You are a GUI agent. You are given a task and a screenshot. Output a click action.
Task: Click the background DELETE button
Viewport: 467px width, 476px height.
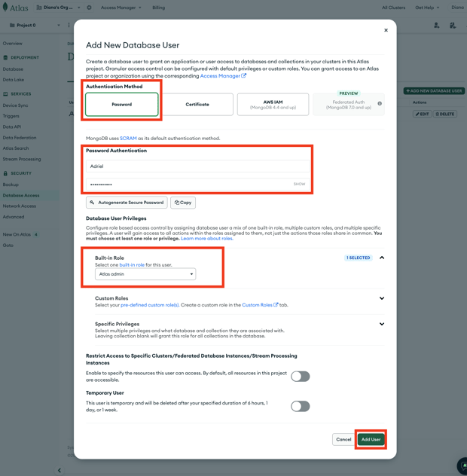tap(445, 114)
